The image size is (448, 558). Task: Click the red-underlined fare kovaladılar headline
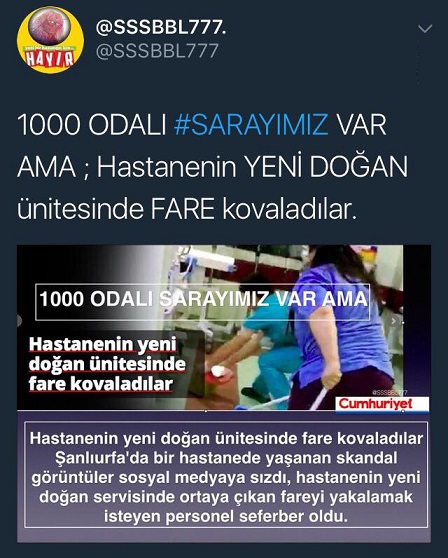pyautogui.click(x=107, y=364)
